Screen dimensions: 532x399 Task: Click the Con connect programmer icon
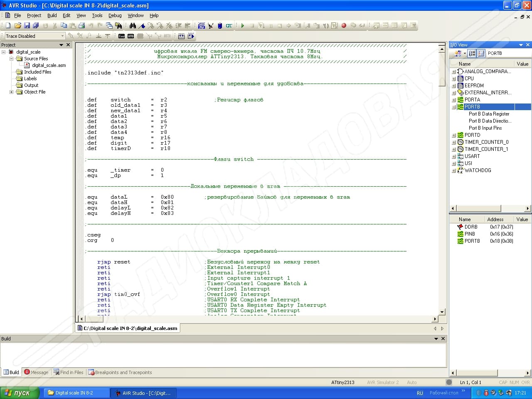tap(121, 36)
